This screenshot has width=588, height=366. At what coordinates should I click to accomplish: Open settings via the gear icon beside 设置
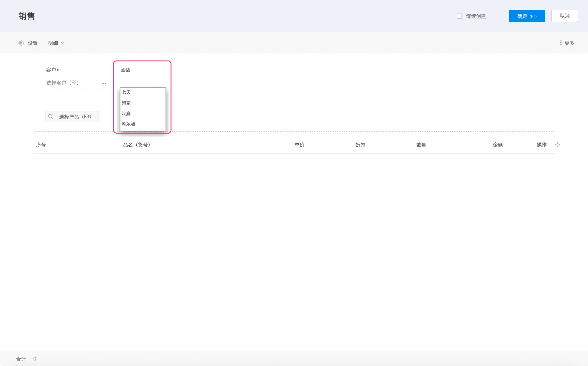(x=21, y=43)
